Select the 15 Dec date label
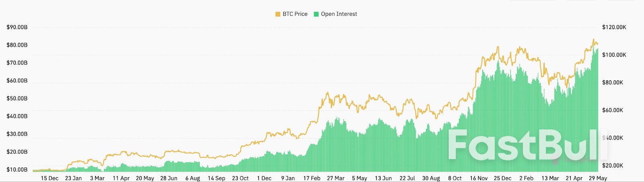 click(50, 178)
